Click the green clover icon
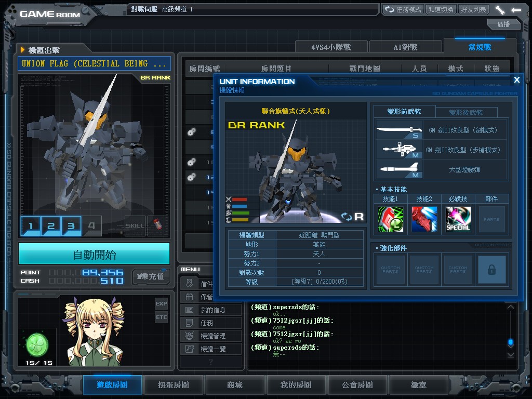This screenshot has height=399, width=532. 37,344
